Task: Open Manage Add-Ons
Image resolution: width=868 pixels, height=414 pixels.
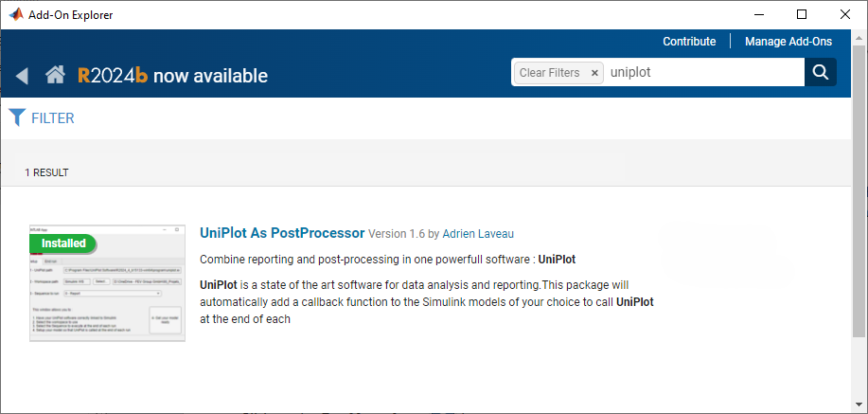Action: click(788, 42)
